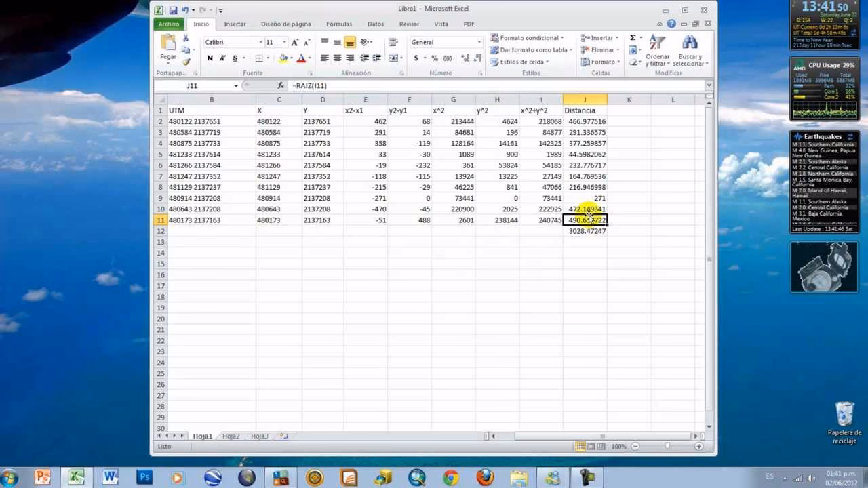Toggle center text alignment
The height and width of the screenshot is (488, 868).
(336, 57)
